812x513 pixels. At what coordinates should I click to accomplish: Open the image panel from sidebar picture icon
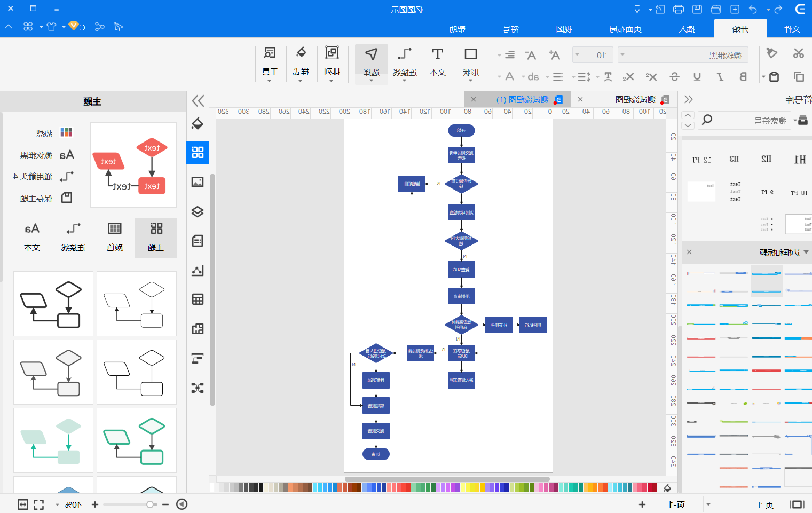point(198,182)
